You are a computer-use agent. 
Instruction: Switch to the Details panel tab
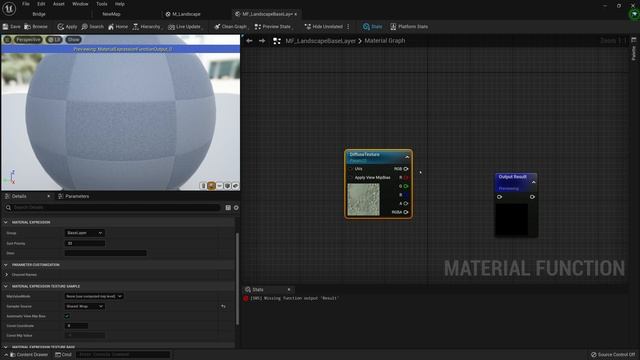pyautogui.click(x=19, y=196)
